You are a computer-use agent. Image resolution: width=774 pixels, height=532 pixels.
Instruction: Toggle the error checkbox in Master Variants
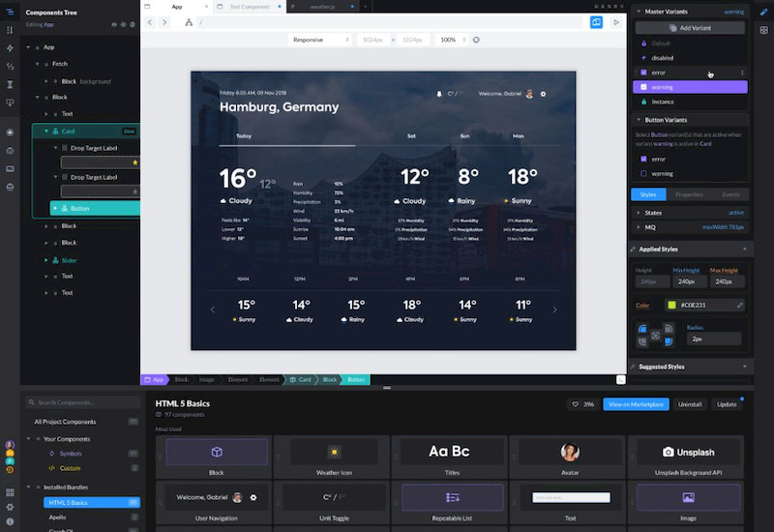coord(643,73)
